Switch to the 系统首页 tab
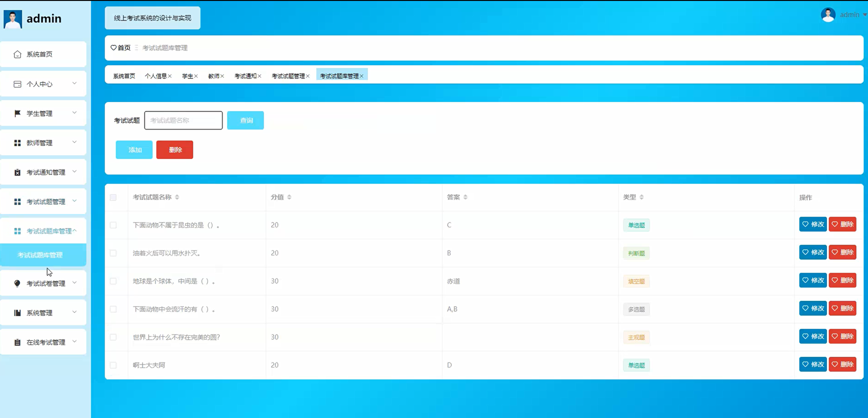This screenshot has width=868, height=418. point(124,76)
